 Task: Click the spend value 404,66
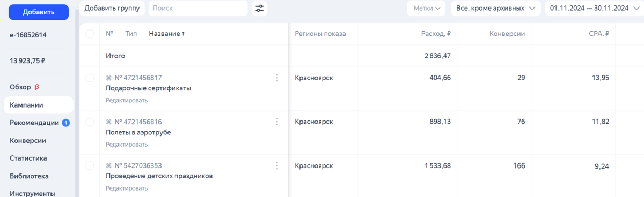click(x=441, y=78)
